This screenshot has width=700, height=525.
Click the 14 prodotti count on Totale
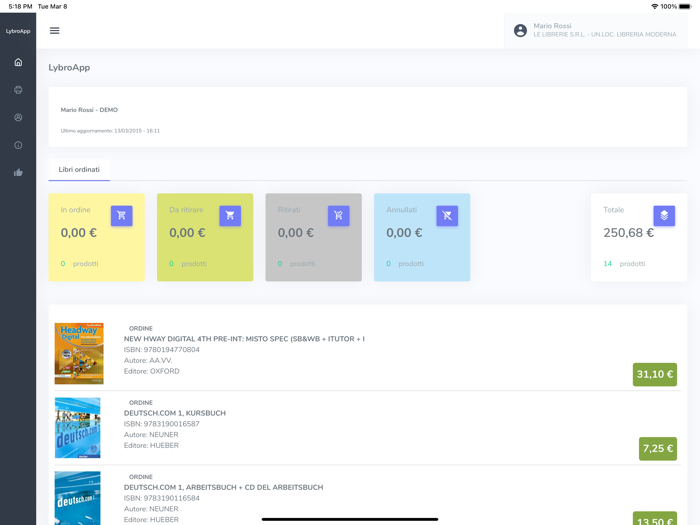click(624, 264)
